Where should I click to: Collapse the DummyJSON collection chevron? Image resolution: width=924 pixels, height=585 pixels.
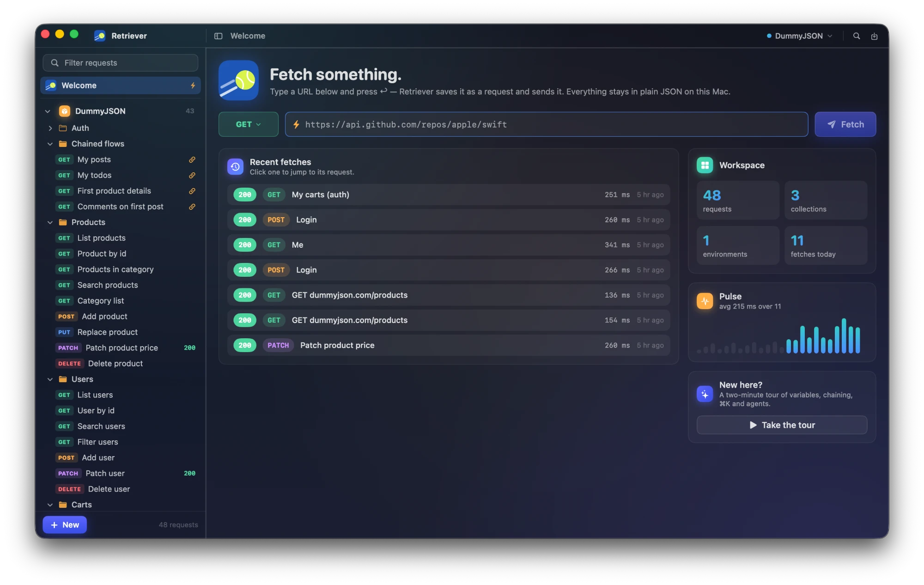pos(48,111)
